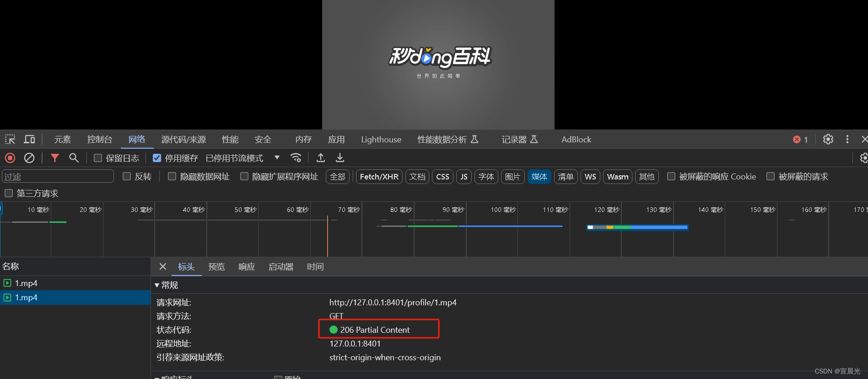Filter requests by 其他
Image resolution: width=868 pixels, height=379 pixels.
pyautogui.click(x=647, y=177)
